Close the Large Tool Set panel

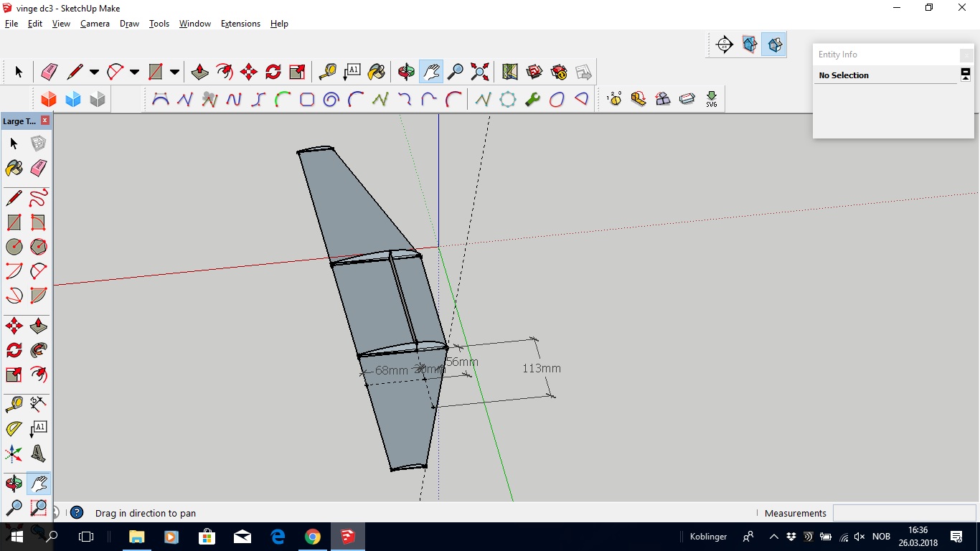(x=45, y=121)
